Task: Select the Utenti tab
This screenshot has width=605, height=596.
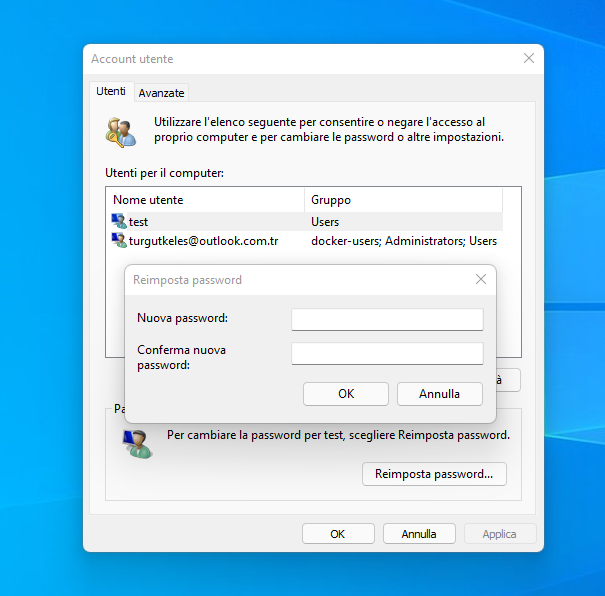Action: pyautogui.click(x=111, y=91)
